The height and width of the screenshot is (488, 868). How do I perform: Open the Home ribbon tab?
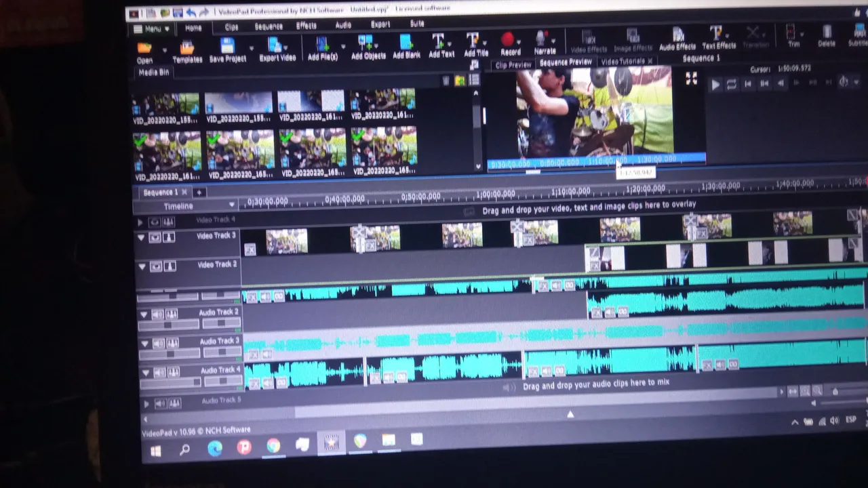tap(193, 28)
